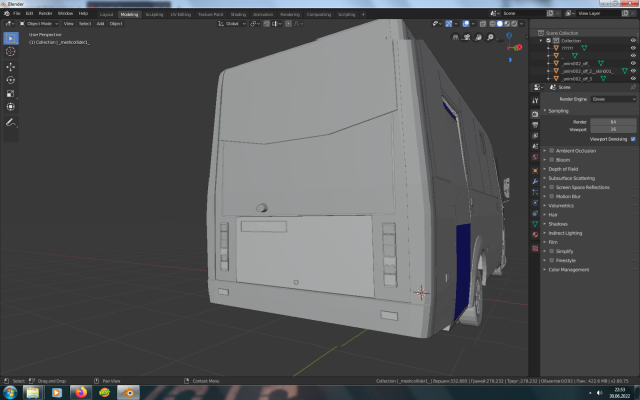Toggle camera view in the viewport
Viewport: 640px width, 400px height.
pyautogui.click(x=467, y=37)
